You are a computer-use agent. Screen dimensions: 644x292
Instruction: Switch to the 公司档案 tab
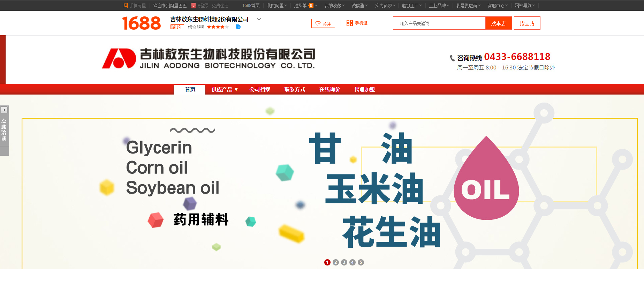[x=260, y=89]
